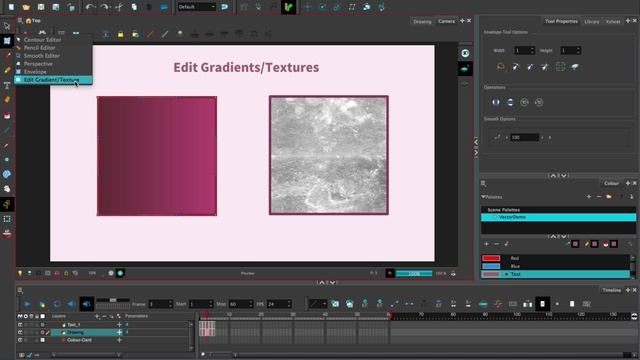Toggle the Lasso selection mode icon in Tool Properties

click(501, 67)
